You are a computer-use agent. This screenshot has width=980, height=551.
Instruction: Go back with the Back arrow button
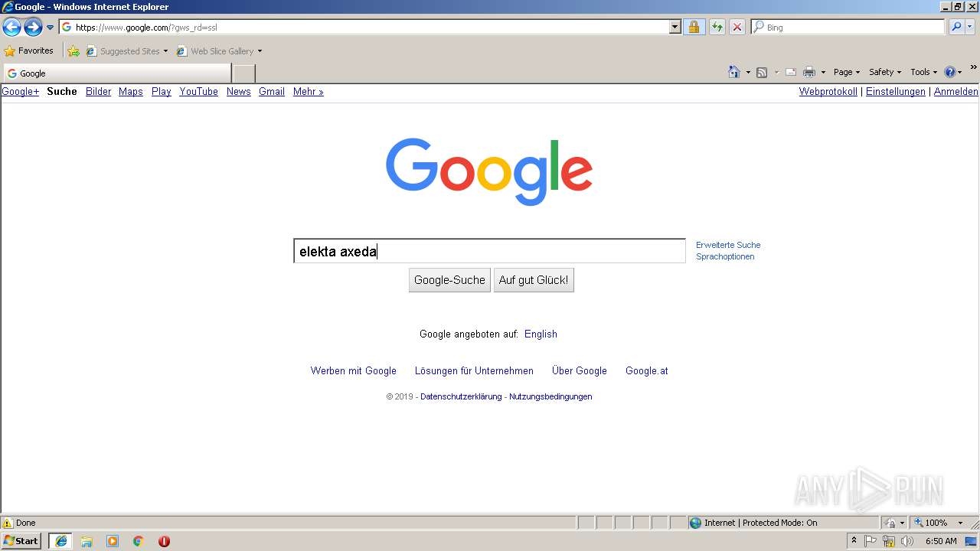click(11, 28)
